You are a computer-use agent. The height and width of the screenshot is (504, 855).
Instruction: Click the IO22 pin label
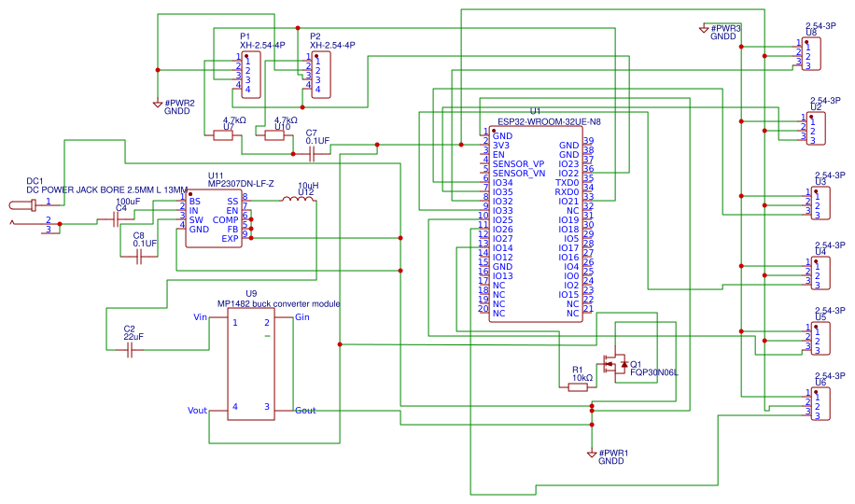pyautogui.click(x=568, y=173)
